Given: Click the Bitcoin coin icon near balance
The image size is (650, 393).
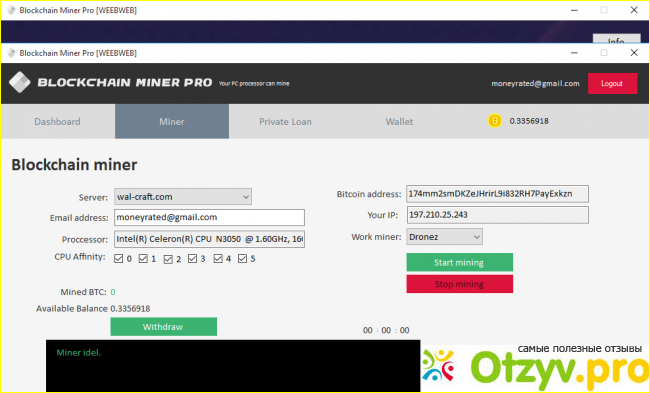Looking at the screenshot, I should [x=495, y=121].
